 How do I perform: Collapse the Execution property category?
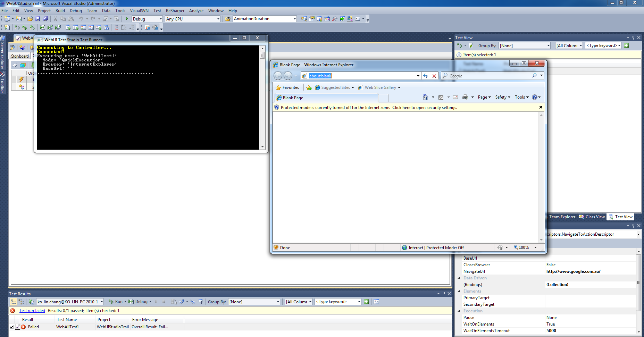coord(459,311)
